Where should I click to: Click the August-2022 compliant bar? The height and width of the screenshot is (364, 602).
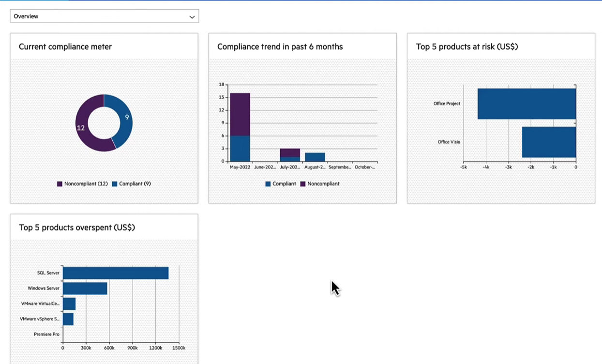click(x=315, y=157)
